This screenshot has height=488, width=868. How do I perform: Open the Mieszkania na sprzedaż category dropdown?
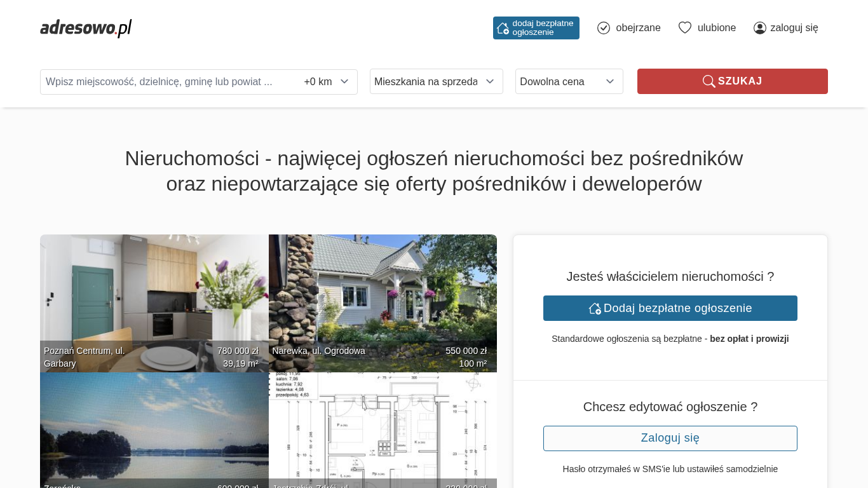click(x=436, y=81)
